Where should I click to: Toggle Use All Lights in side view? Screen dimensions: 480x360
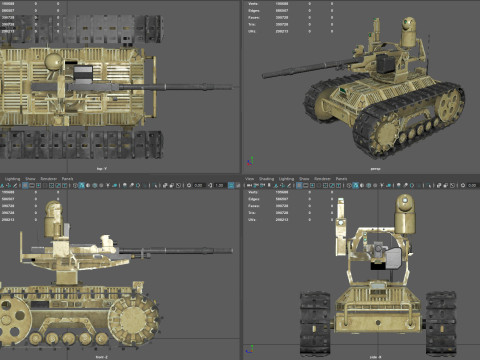pyautogui.click(x=382, y=185)
